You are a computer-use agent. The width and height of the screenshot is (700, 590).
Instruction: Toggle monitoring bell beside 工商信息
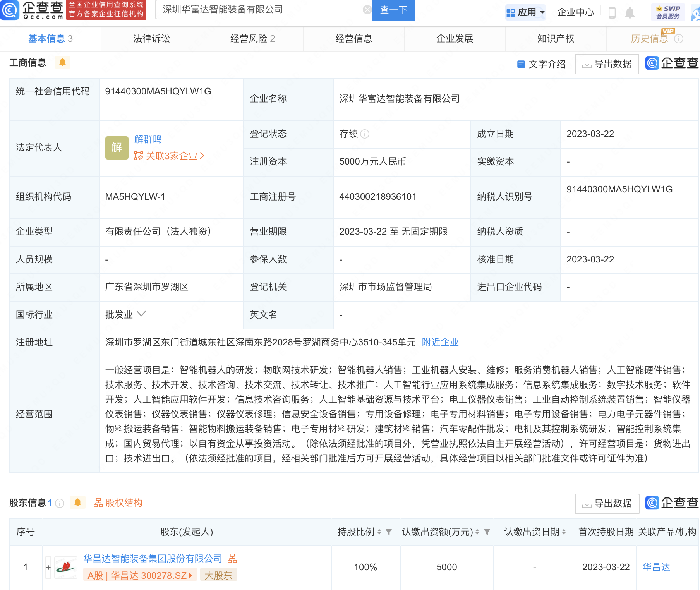(62, 62)
